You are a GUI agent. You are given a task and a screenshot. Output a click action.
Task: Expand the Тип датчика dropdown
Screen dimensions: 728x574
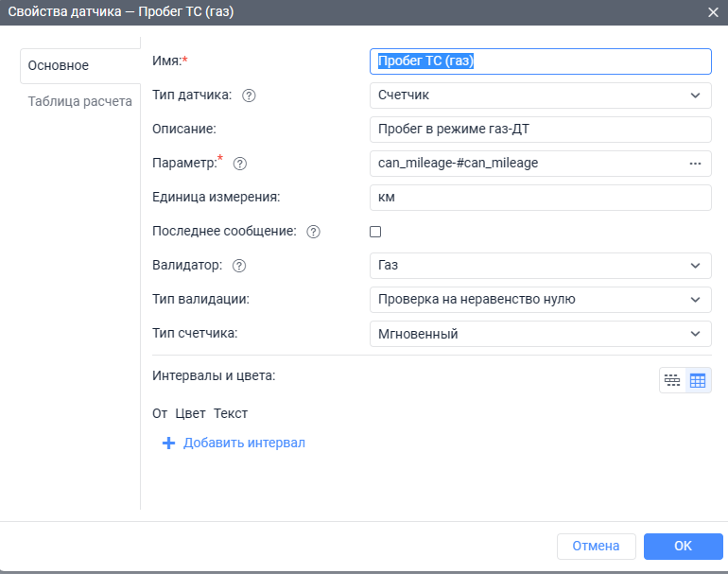click(x=539, y=96)
